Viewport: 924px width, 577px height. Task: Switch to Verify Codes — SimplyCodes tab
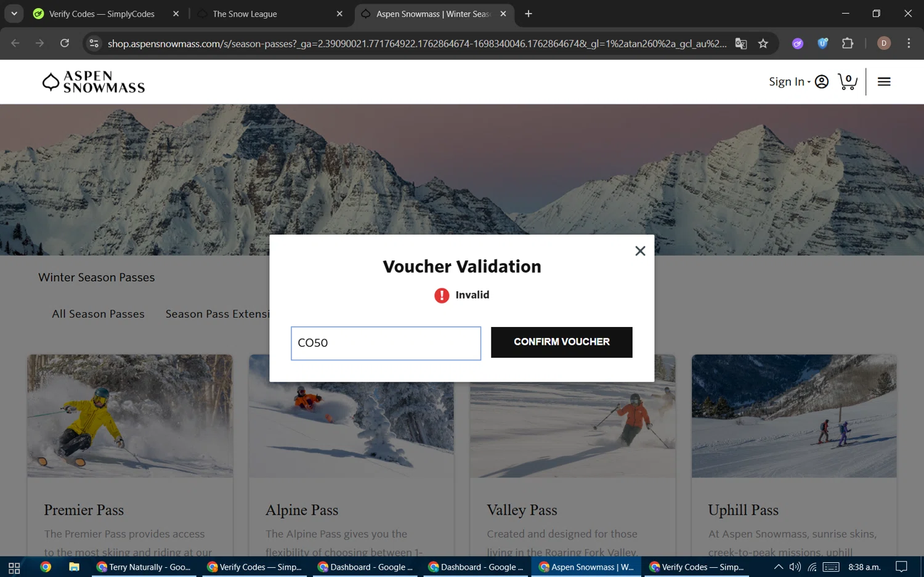(102, 14)
